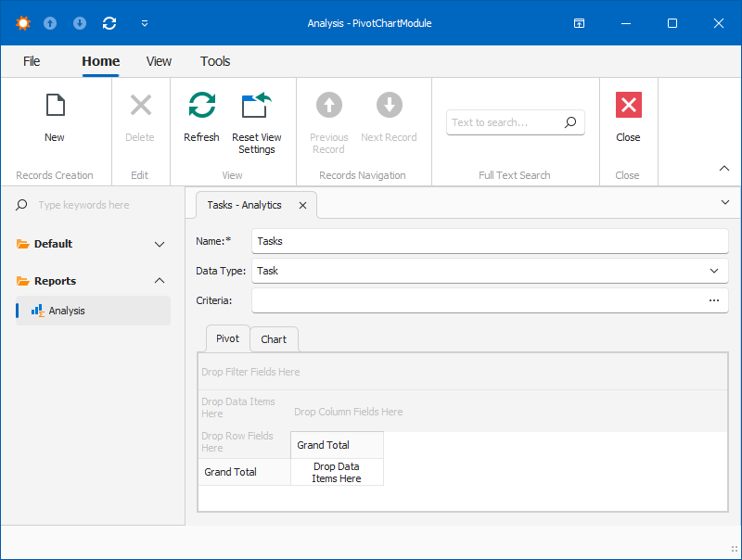
Task: Open the Criteria builder with ellipsis button
Action: pyautogui.click(x=714, y=299)
